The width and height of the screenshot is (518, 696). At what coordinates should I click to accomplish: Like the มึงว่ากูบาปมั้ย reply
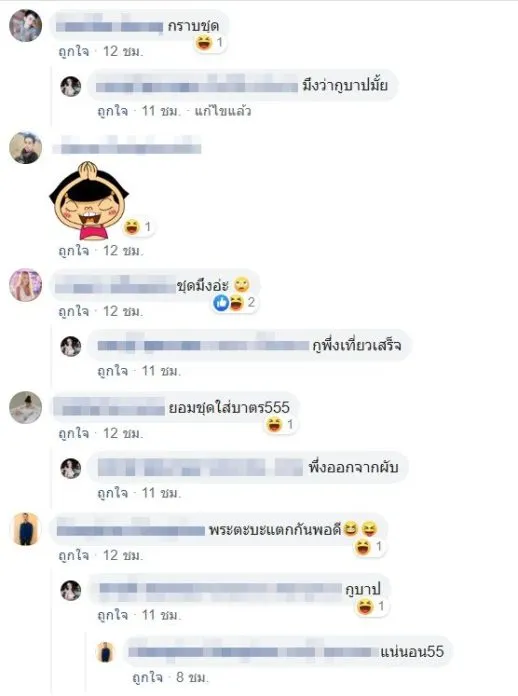[x=113, y=111]
